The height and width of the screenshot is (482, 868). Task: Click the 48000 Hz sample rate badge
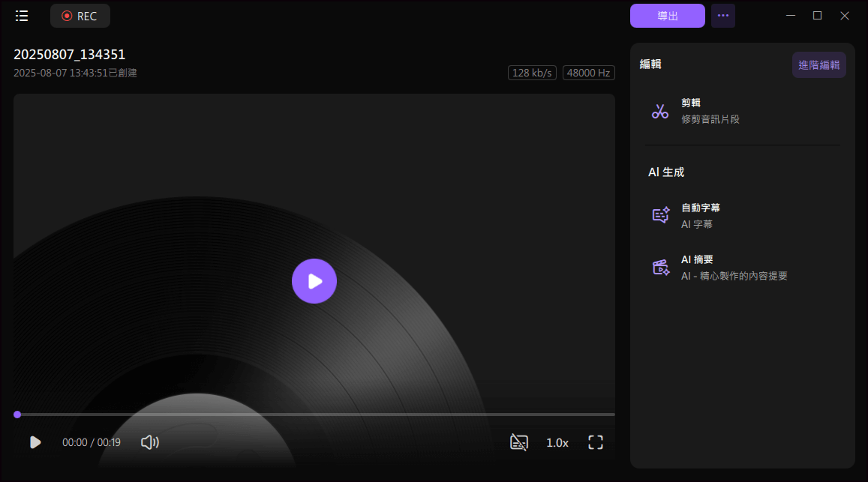pyautogui.click(x=588, y=73)
